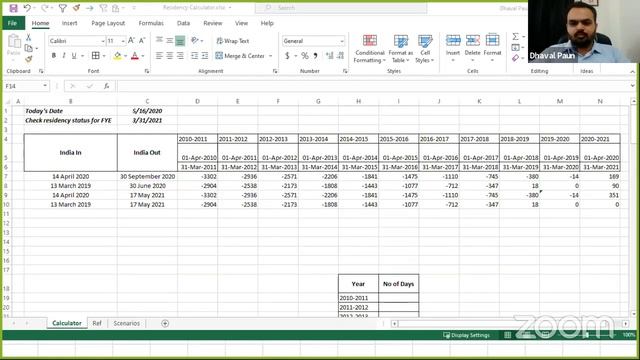Click Increase Decimal icon

329,56
